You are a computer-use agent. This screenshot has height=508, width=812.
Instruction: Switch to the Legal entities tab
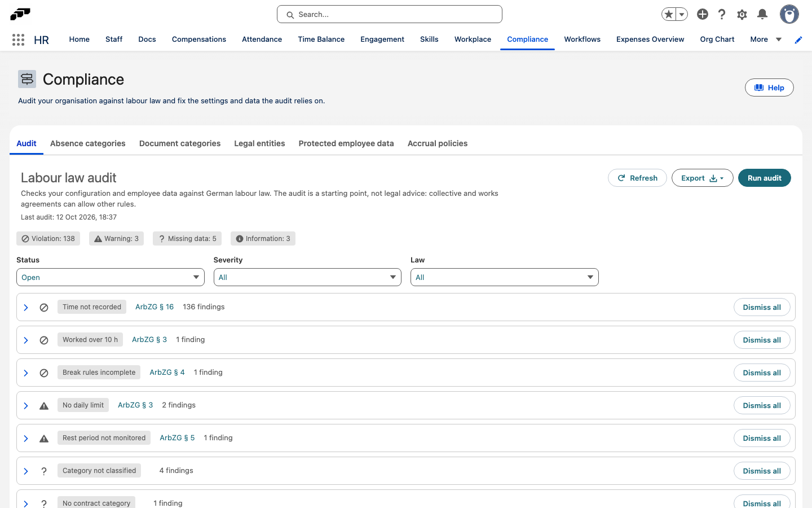point(259,143)
